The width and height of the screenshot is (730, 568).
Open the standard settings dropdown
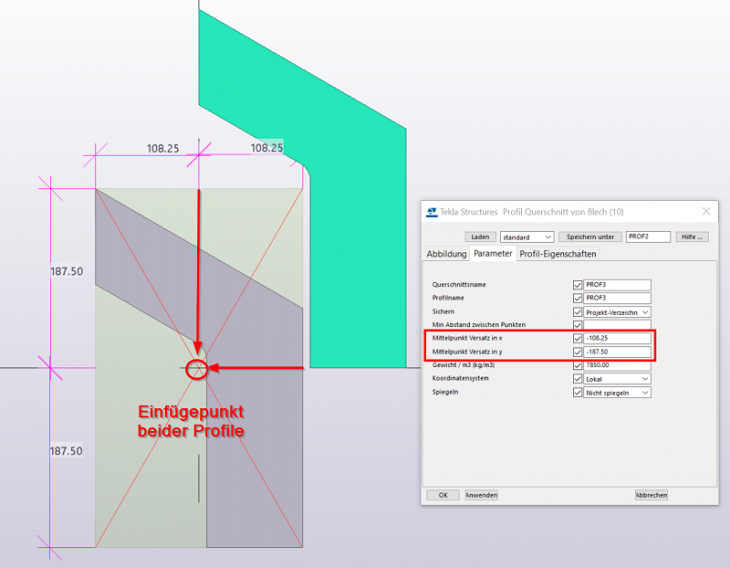pos(527,237)
